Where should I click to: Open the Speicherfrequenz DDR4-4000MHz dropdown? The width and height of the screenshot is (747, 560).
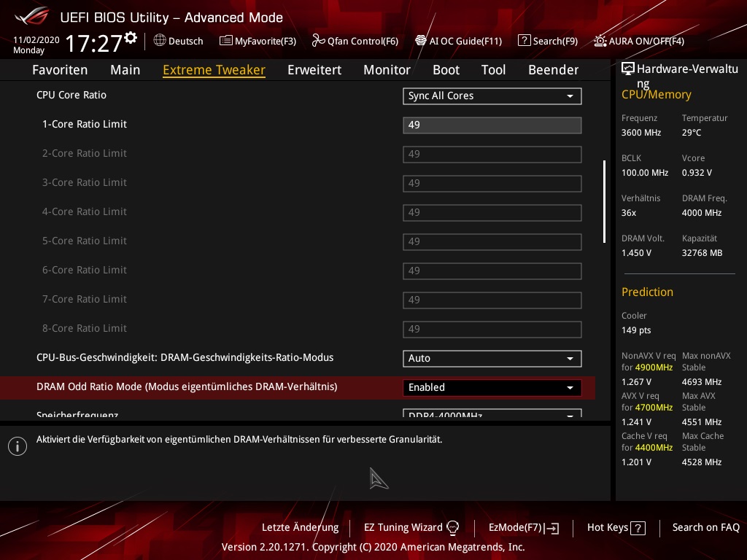(x=492, y=413)
